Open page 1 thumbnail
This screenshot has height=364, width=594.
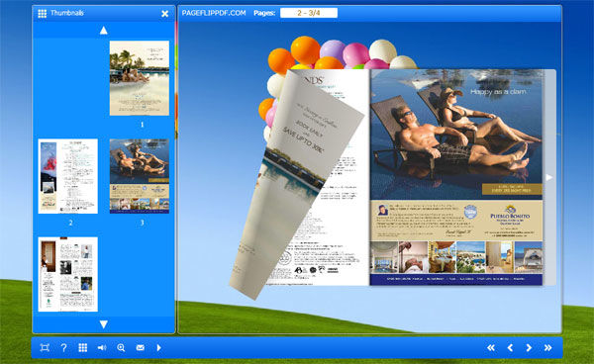pos(140,78)
